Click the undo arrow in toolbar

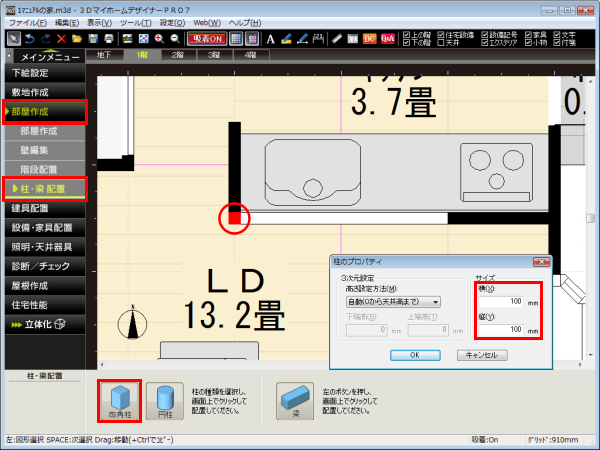30,38
